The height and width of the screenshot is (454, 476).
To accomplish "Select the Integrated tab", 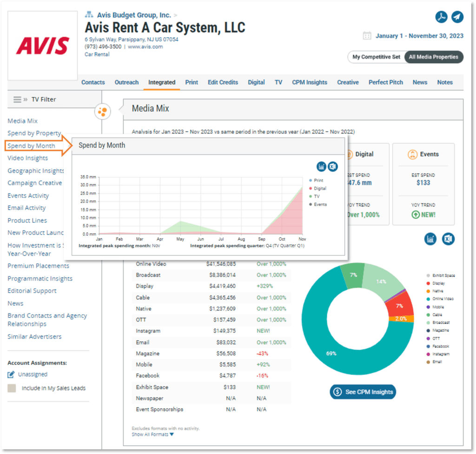I will (x=162, y=82).
